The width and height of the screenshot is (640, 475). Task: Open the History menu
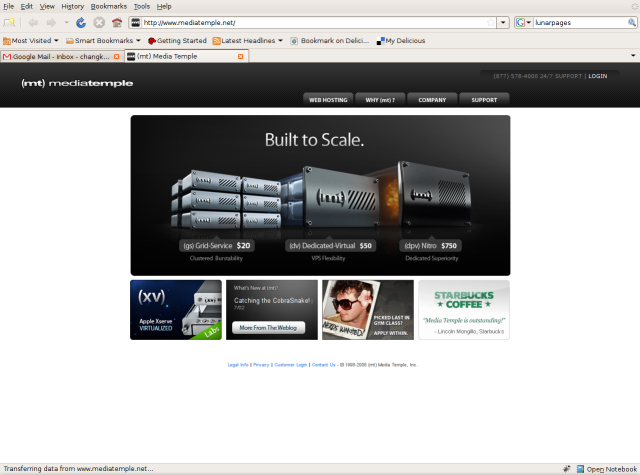pyautogui.click(x=73, y=6)
